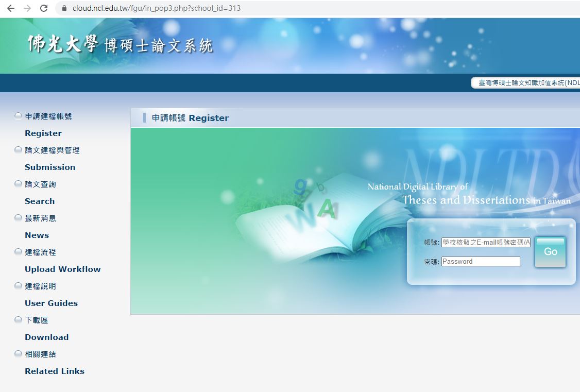View site security lock icon
The image size is (580, 392).
pyautogui.click(x=64, y=8)
